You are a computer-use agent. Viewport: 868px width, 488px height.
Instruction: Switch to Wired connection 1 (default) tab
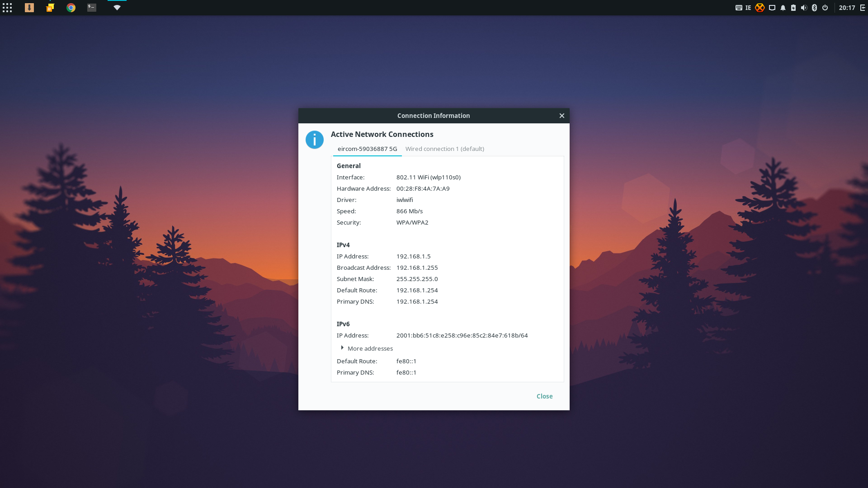coord(445,149)
